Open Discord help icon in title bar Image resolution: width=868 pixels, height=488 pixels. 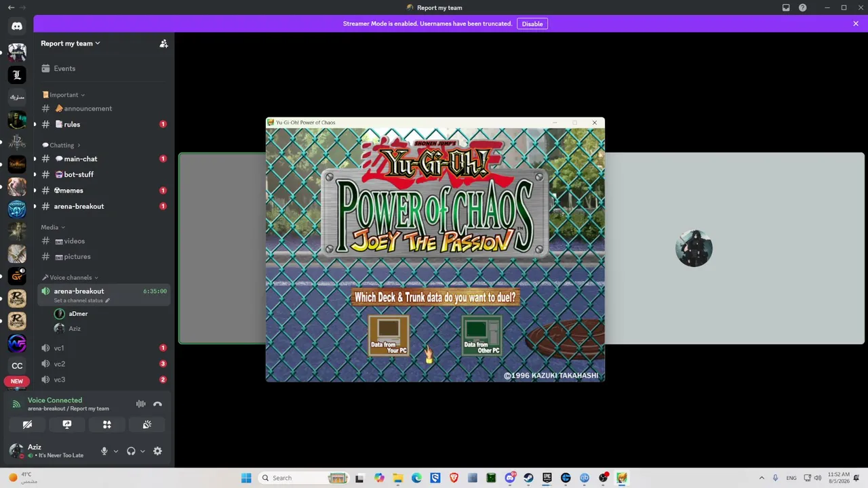pos(803,7)
